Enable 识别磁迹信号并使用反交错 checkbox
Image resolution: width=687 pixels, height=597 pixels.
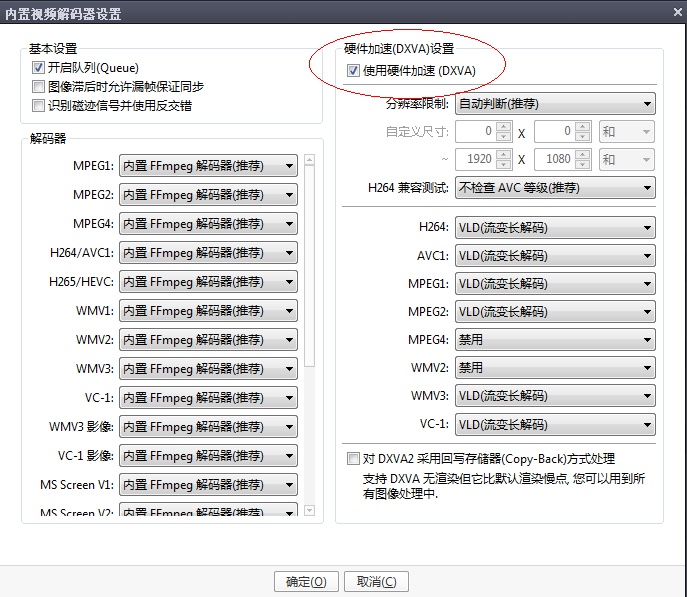(38, 106)
